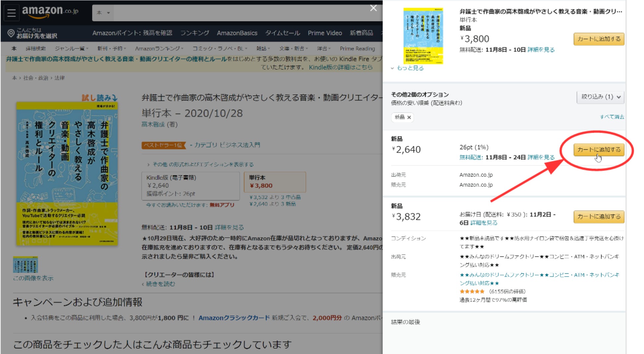644x354 pixels.
Task: Click 試し読み look-inside label
Action: coord(99,98)
